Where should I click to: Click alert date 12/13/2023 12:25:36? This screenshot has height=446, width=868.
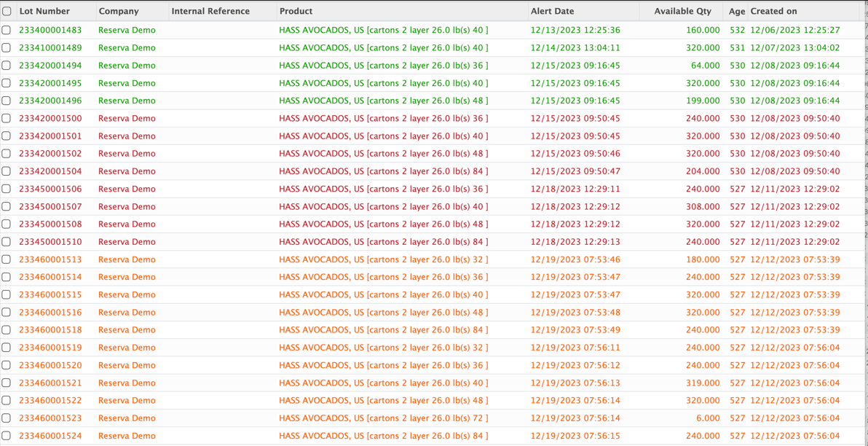pos(575,31)
